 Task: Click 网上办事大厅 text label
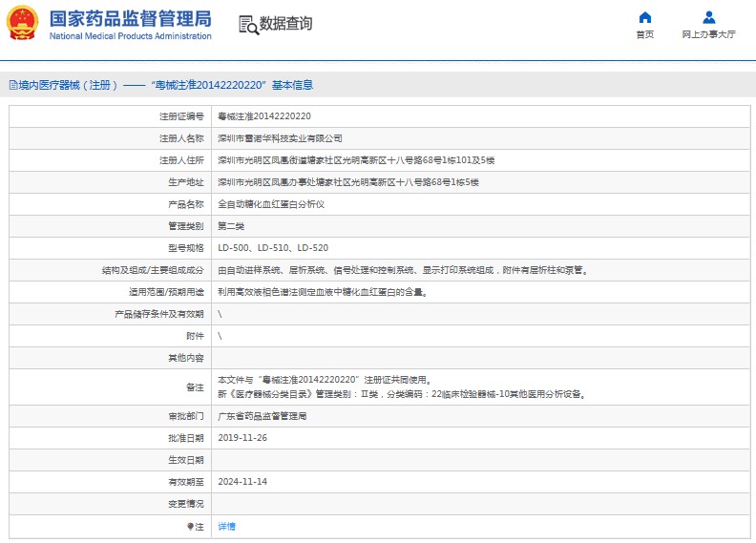tap(708, 34)
